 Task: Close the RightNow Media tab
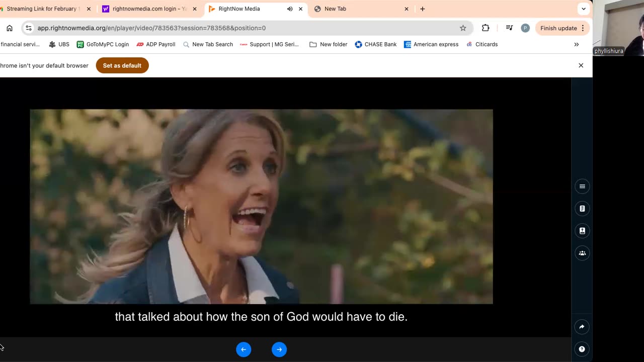301,9
